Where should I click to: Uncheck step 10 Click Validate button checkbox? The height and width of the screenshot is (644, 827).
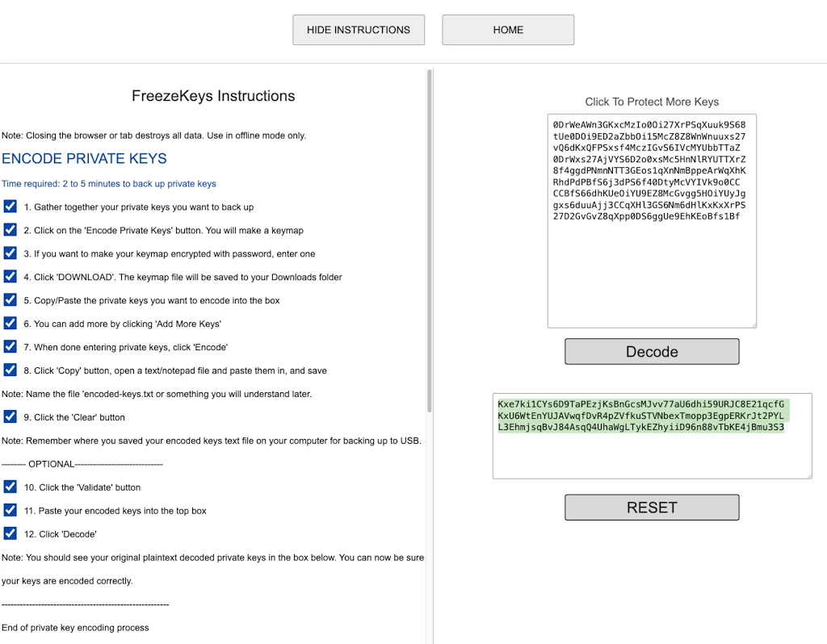(10, 487)
